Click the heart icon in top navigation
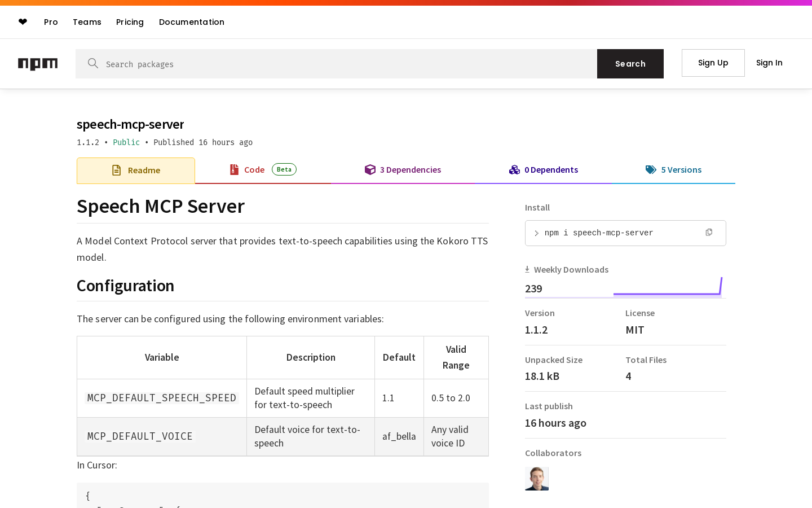Screen dimensions: 812x508 coord(23,22)
